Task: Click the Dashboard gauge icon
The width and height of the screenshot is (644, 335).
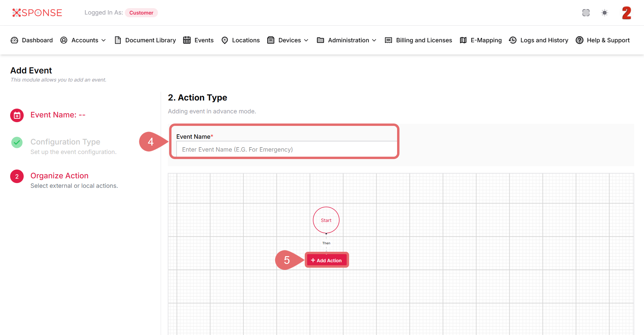Action: pos(14,40)
